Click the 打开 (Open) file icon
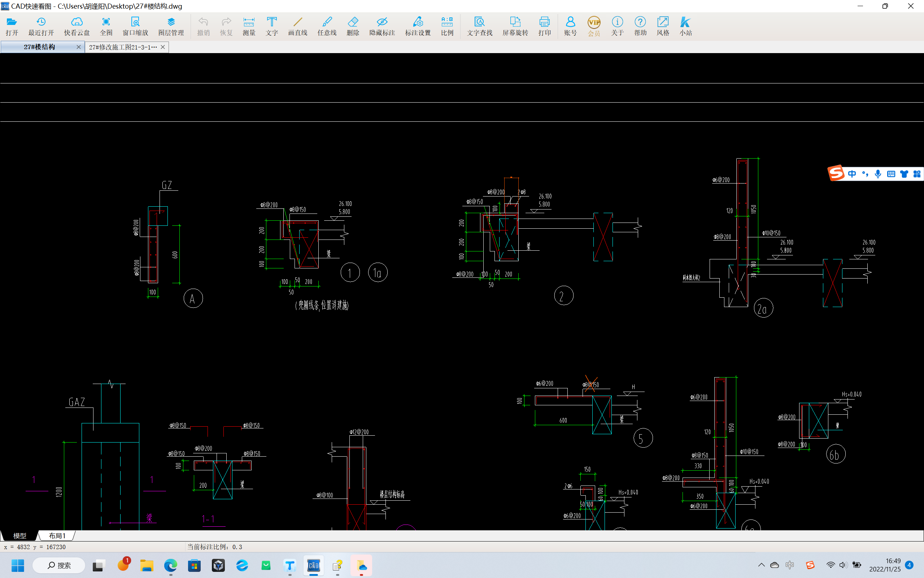Viewport: 924px width, 578px height. [12, 26]
